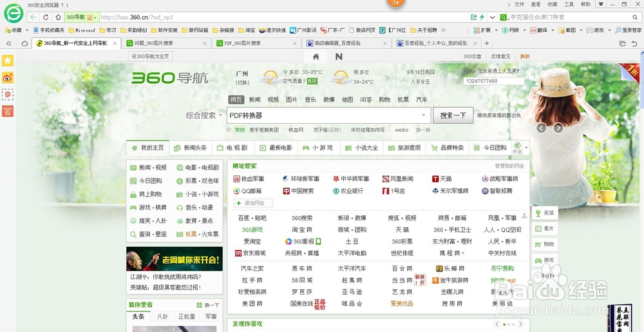Switch to the 问题_360图片搜索 tab
The image size is (644, 332).
[x=166, y=43]
